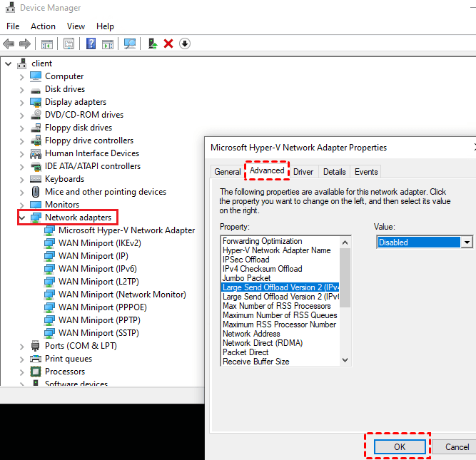Open the Action menu
The image size is (476, 460).
coord(43,26)
